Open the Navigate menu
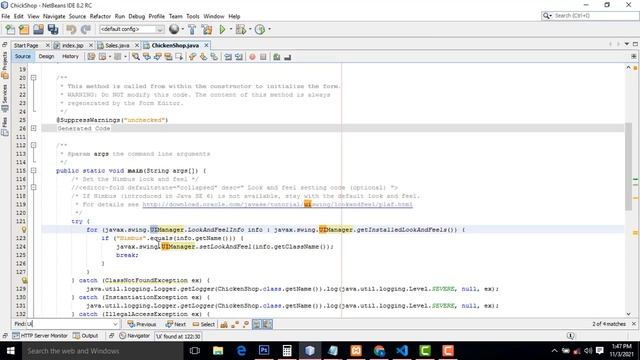Screen dimensions: 640x360 tap(54, 16)
